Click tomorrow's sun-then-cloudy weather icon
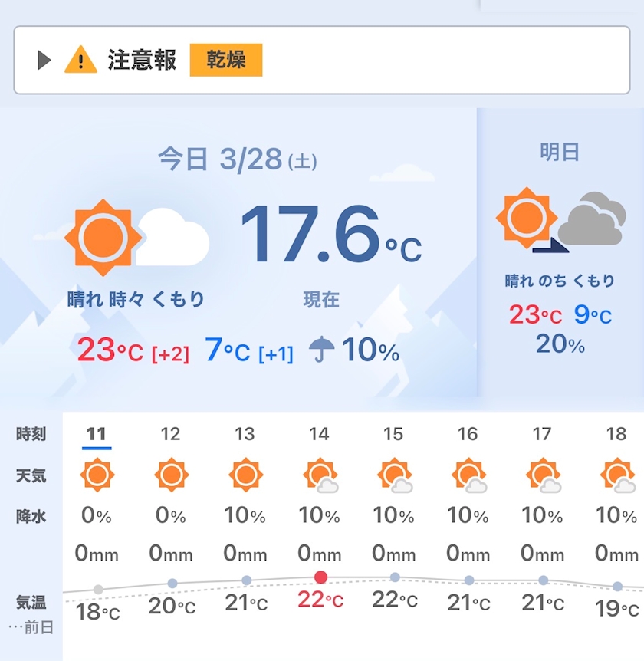This screenshot has height=661, width=644. [560, 219]
